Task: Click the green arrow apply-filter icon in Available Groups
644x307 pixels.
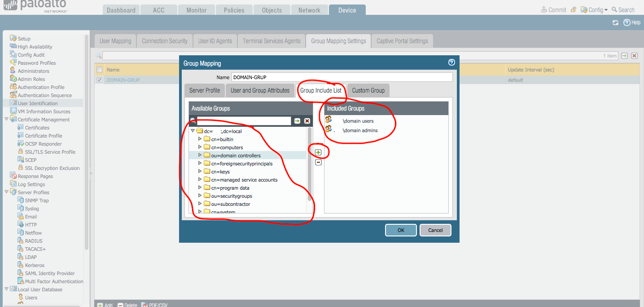Action: tap(297, 121)
